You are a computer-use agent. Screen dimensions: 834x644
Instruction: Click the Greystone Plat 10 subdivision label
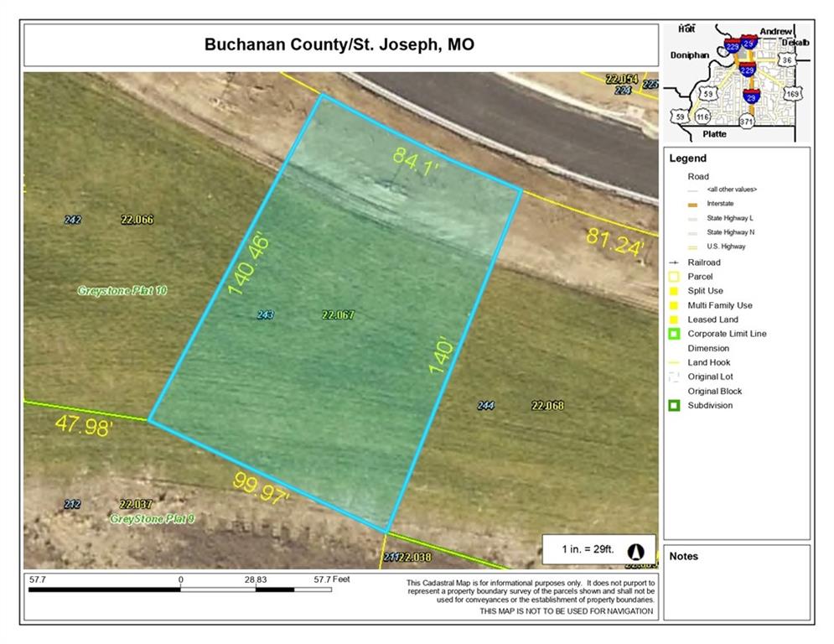click(x=122, y=291)
